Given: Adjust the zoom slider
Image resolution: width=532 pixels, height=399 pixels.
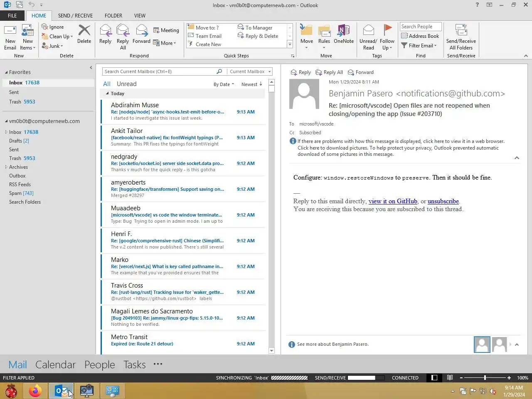Looking at the screenshot, I should click(485, 378).
